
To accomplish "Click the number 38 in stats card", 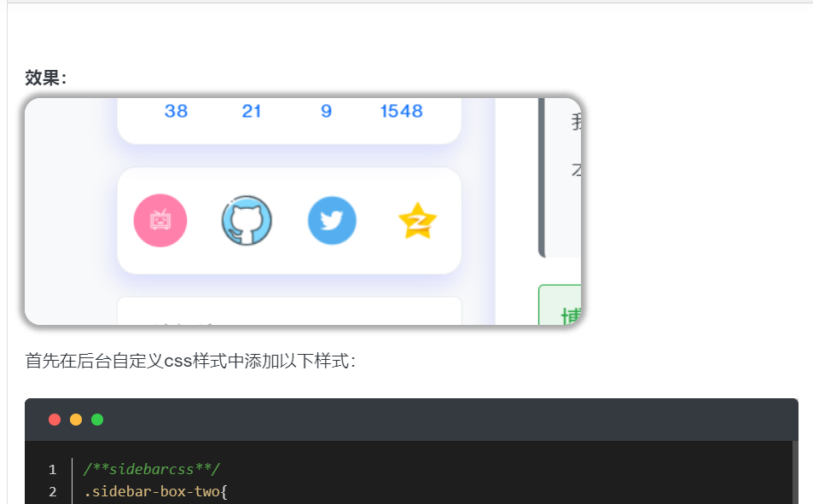I will (177, 111).
